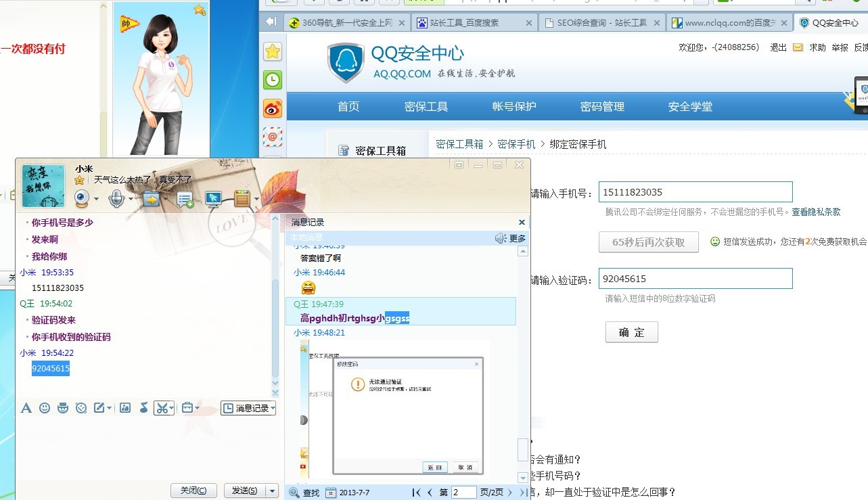Start voice call with microphone icon

tap(116, 198)
